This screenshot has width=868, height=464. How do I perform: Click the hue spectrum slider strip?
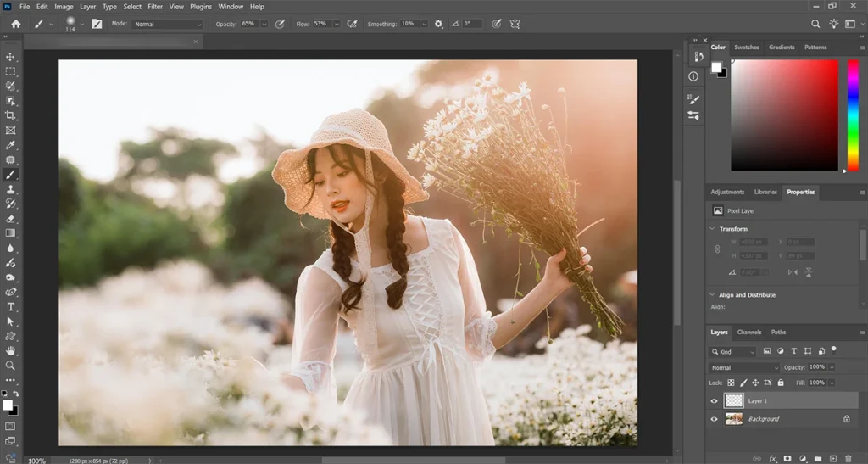853,115
